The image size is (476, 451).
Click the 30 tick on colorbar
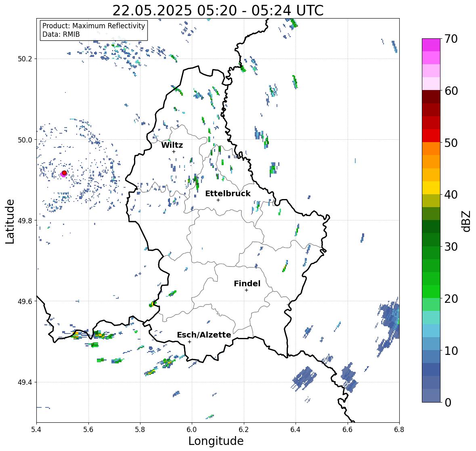pos(451,247)
